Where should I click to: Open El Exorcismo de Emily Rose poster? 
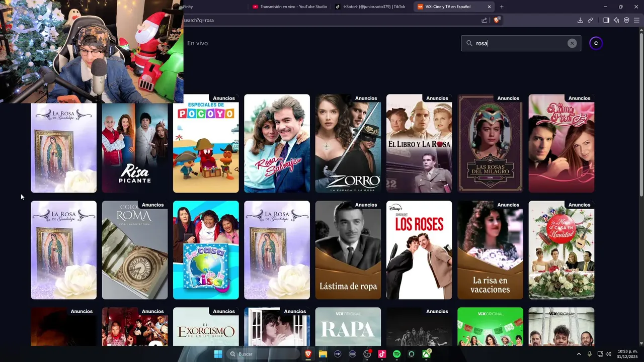tap(206, 326)
